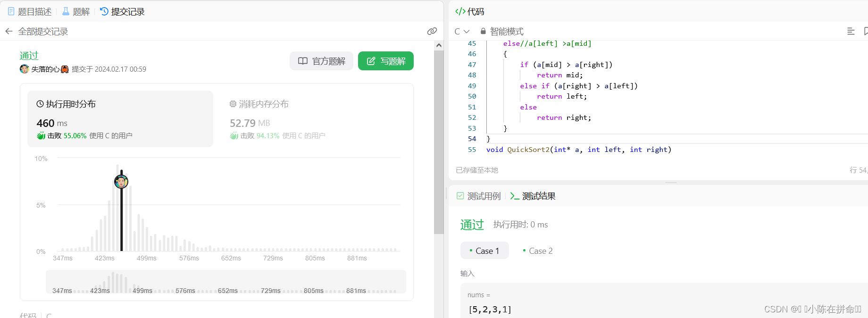Viewport: 868px width, 318px height.
Task: Click the pencil icon in 写题解 button
Action: pyautogui.click(x=371, y=61)
